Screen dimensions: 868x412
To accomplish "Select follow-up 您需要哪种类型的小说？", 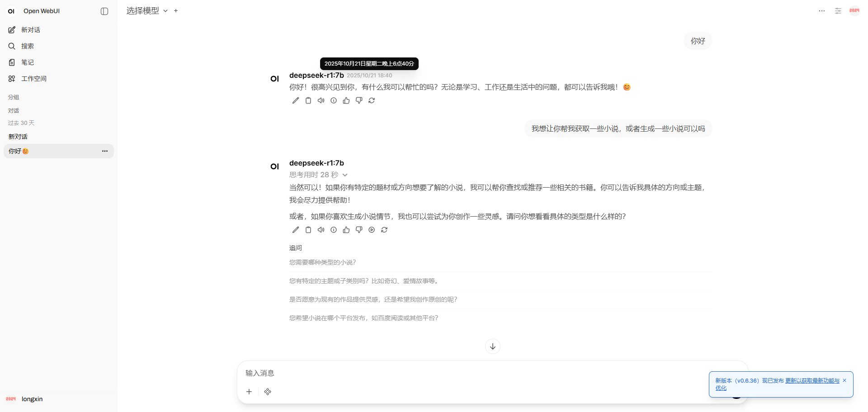I will 322,262.
